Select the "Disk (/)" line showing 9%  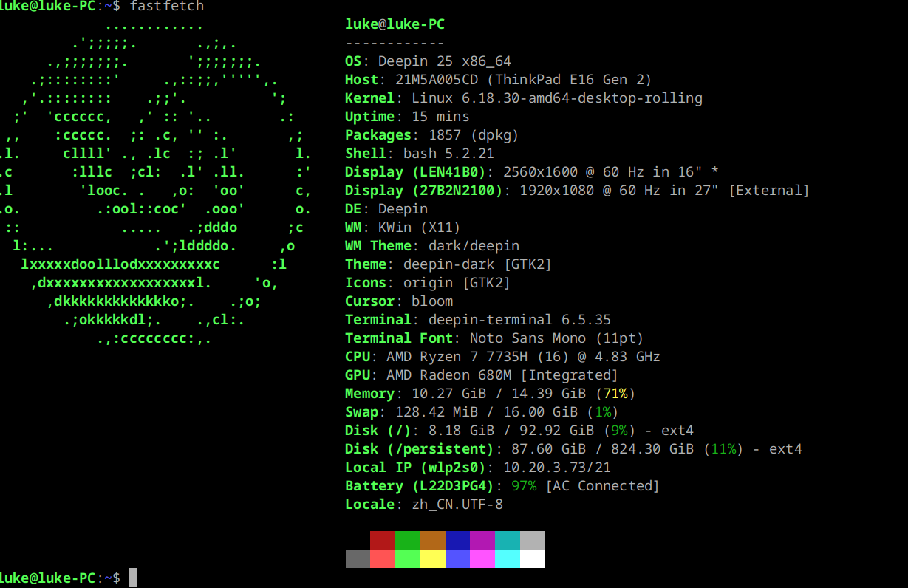519,431
